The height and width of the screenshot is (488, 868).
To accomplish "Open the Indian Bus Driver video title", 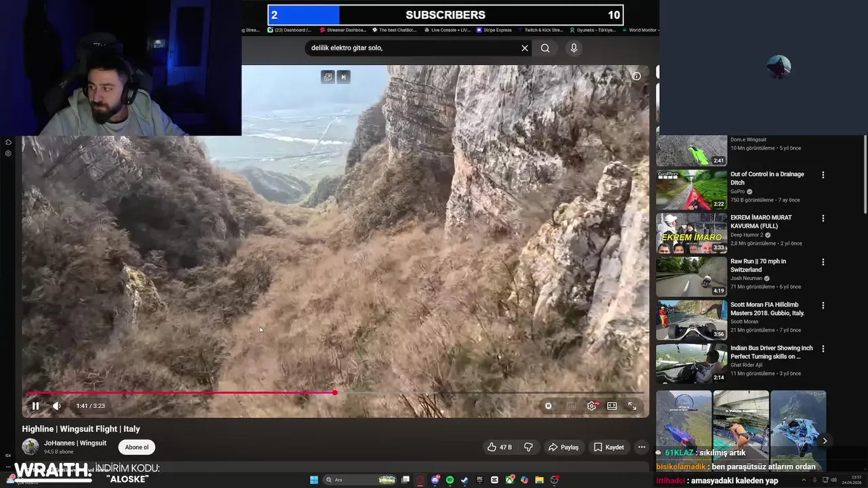I will (772, 352).
